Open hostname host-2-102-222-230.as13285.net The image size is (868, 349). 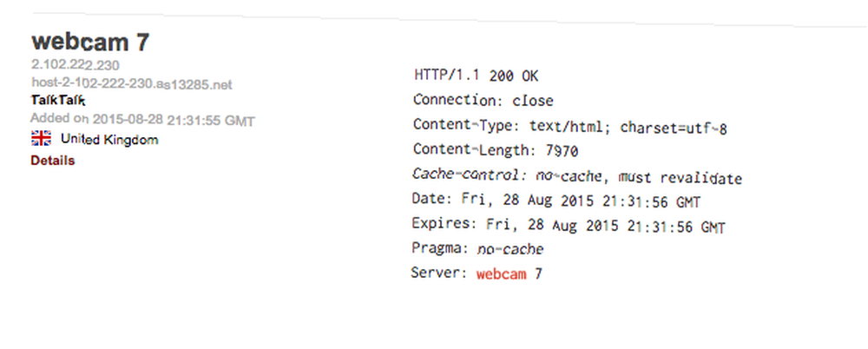[x=132, y=84]
